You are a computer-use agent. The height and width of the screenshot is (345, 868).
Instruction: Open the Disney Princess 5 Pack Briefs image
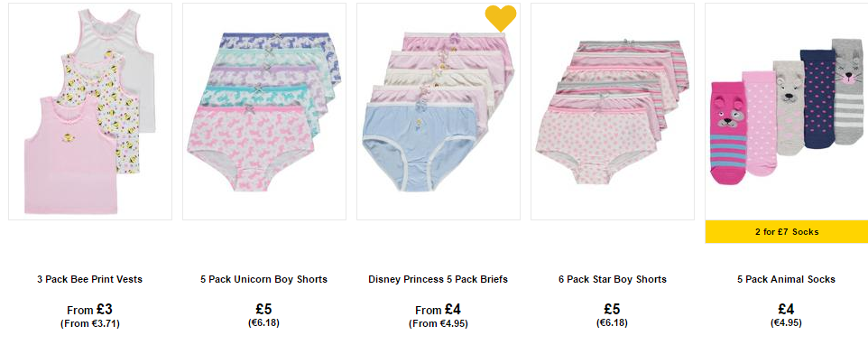pyautogui.click(x=439, y=111)
